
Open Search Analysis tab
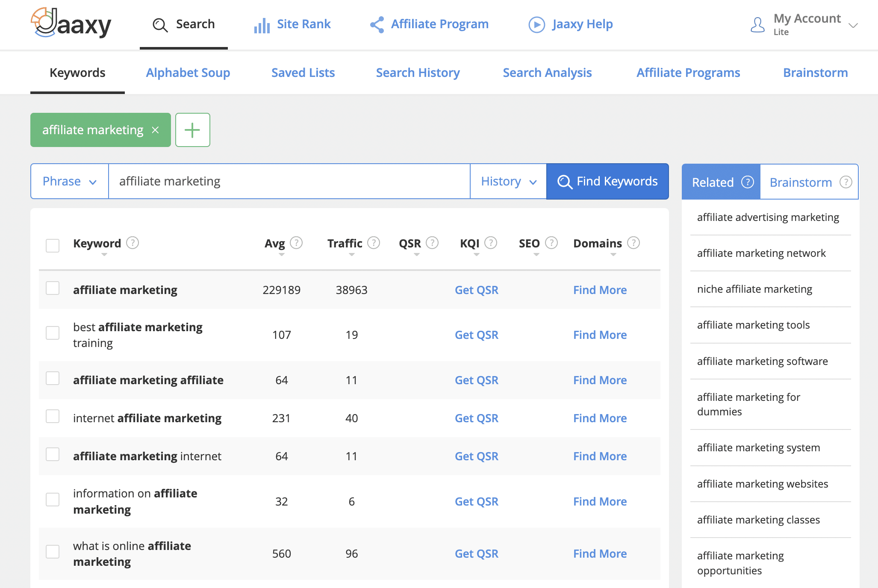coord(547,73)
